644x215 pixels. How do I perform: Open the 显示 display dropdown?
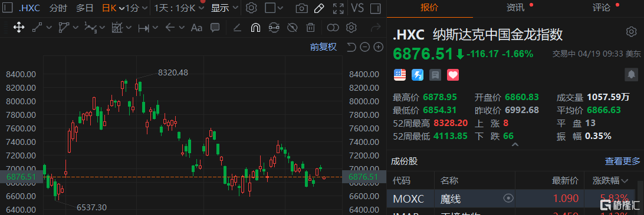pyautogui.click(x=224, y=8)
